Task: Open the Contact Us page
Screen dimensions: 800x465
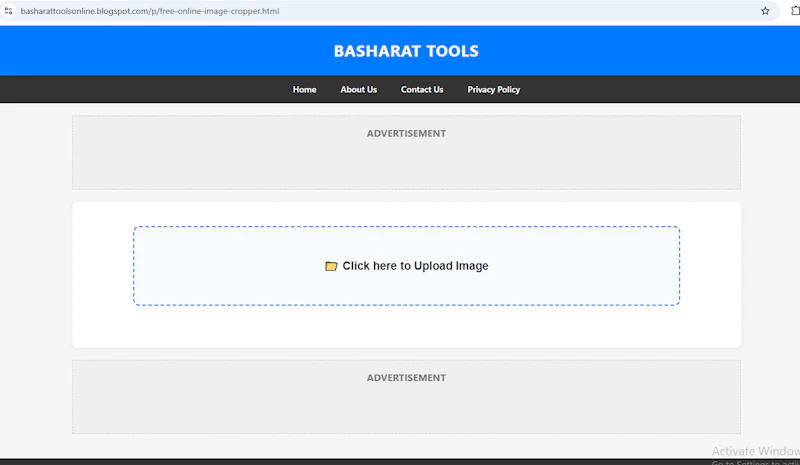Action: 422,89
